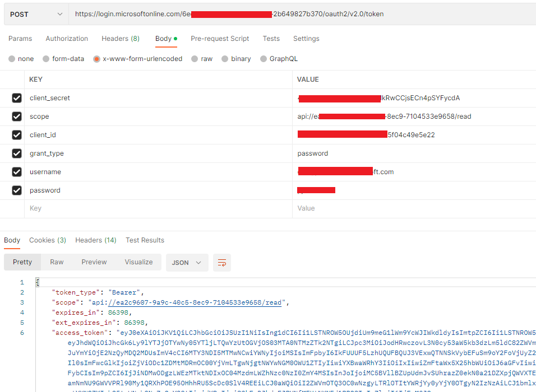Switch to the request Settings tab

(x=306, y=39)
